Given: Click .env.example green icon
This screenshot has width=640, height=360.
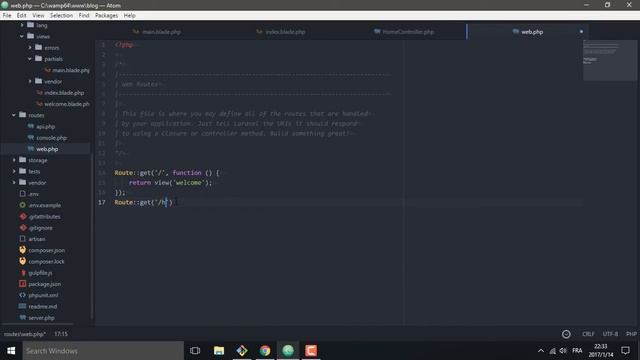Looking at the screenshot, I should [x=22, y=205].
